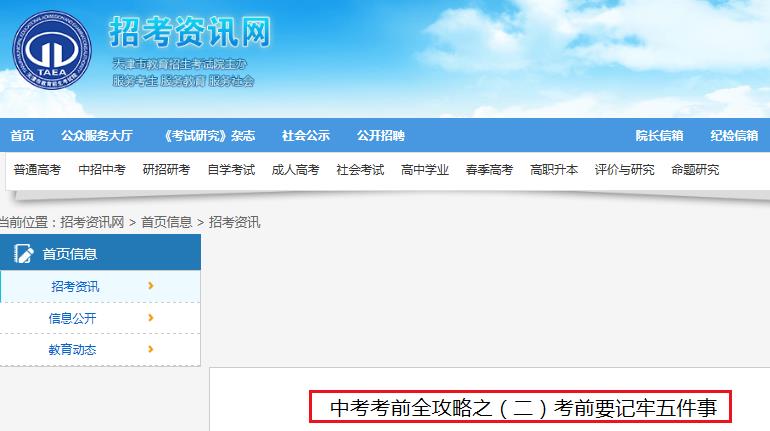
Task: Click 首页信息 in the breadcrumb
Action: (x=166, y=222)
